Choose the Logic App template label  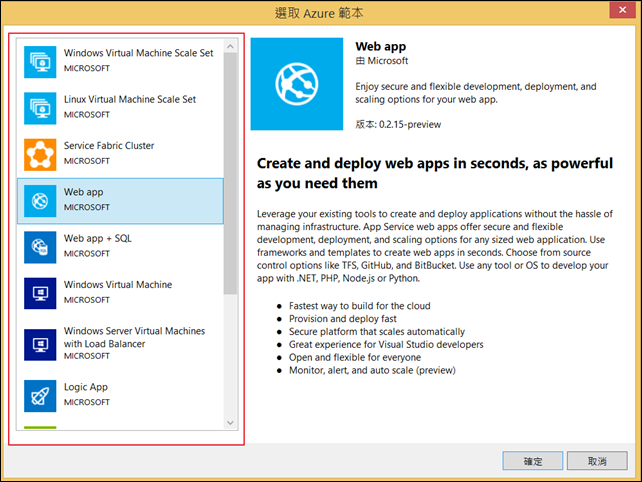click(x=86, y=387)
